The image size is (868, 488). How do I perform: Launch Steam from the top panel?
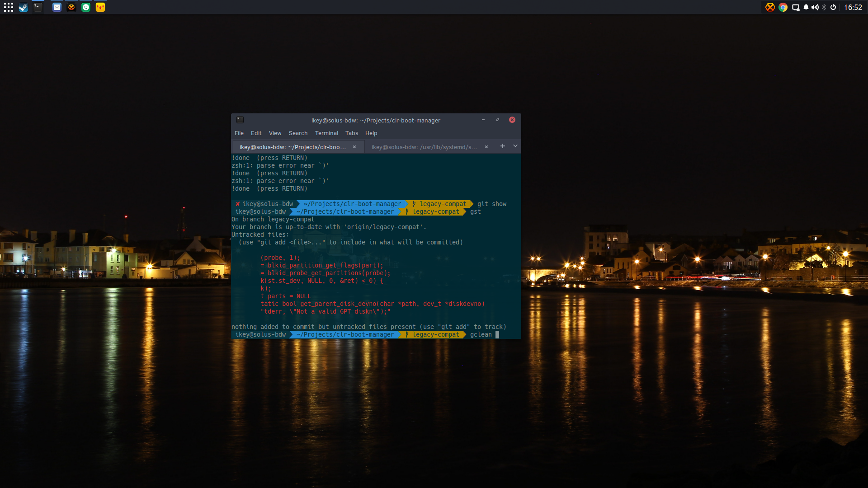(x=23, y=7)
